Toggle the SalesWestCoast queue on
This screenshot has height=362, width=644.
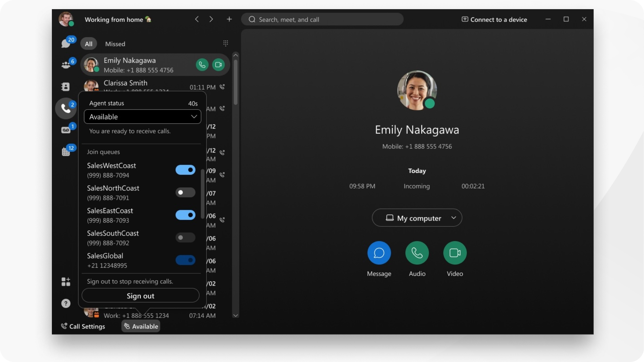click(x=185, y=170)
